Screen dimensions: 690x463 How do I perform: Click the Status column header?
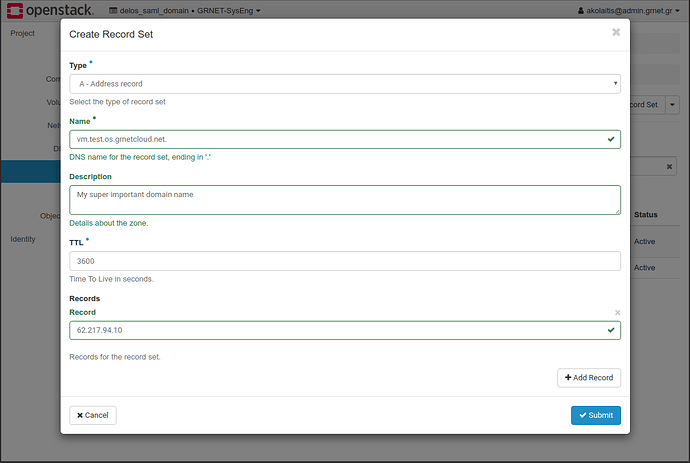click(x=646, y=215)
